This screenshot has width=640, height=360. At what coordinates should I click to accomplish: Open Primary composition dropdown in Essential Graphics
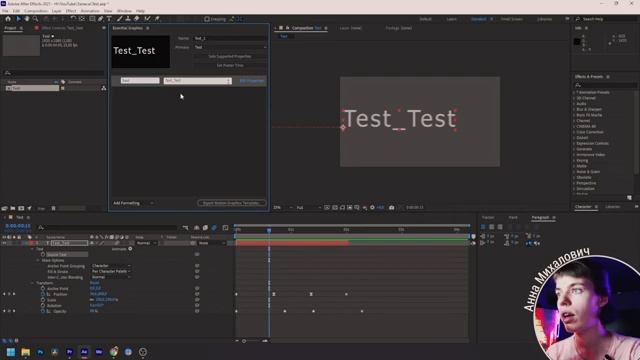[230, 47]
